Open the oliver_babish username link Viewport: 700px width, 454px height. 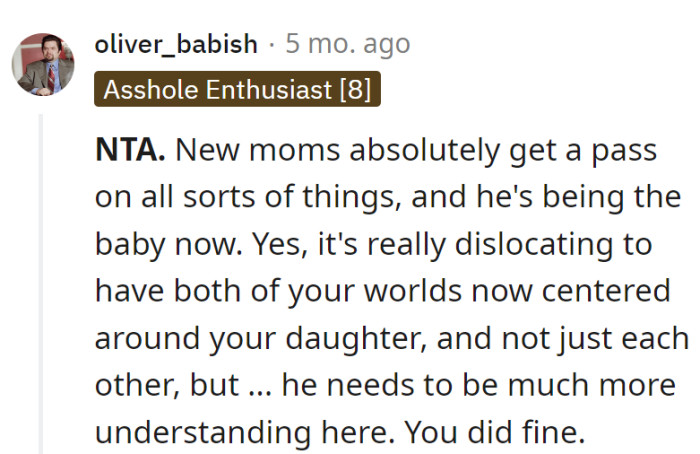176,45
